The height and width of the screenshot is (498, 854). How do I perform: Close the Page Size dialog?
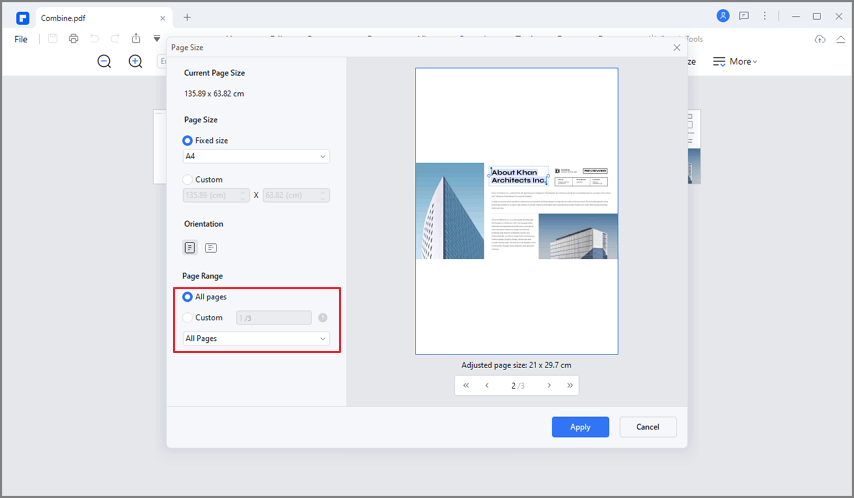[676, 47]
